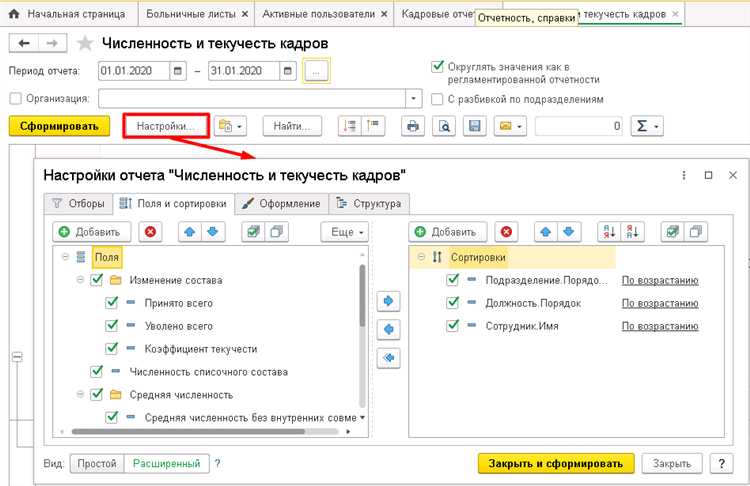Image resolution: width=750 pixels, height=486 pixels.
Task: Uncheck the Принято всего field
Action: [x=111, y=303]
